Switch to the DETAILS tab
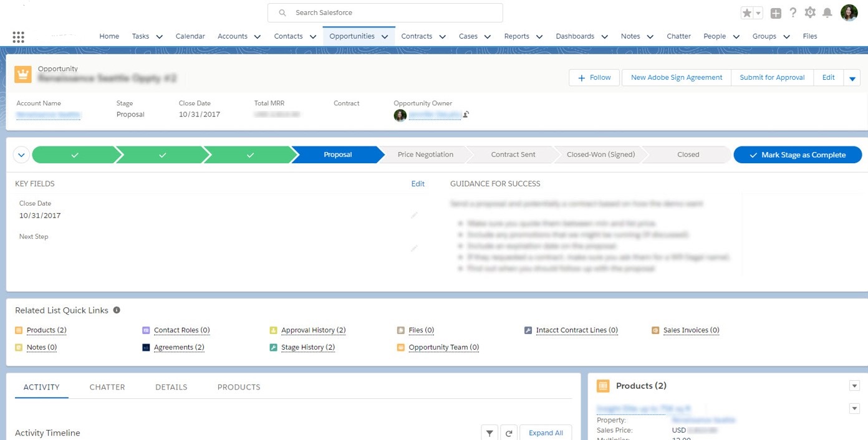 [171, 387]
